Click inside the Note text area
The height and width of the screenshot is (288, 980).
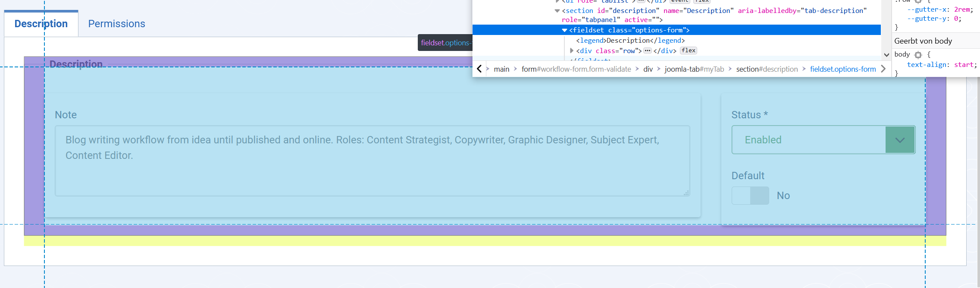point(373,161)
